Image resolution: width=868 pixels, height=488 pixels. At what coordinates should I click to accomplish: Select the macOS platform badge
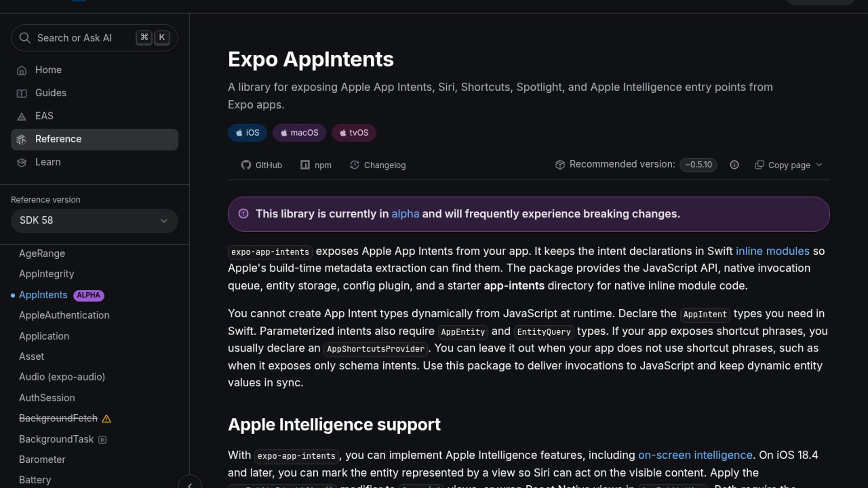(299, 133)
